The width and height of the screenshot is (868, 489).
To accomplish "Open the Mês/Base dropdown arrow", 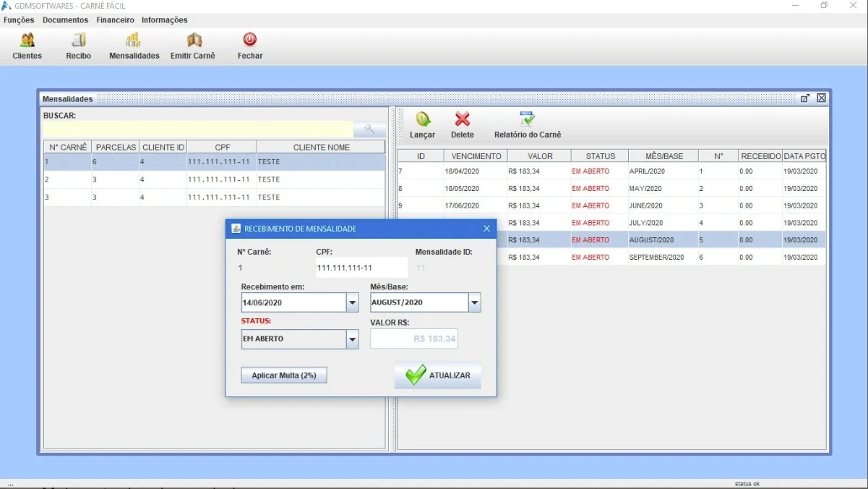I will tap(474, 303).
